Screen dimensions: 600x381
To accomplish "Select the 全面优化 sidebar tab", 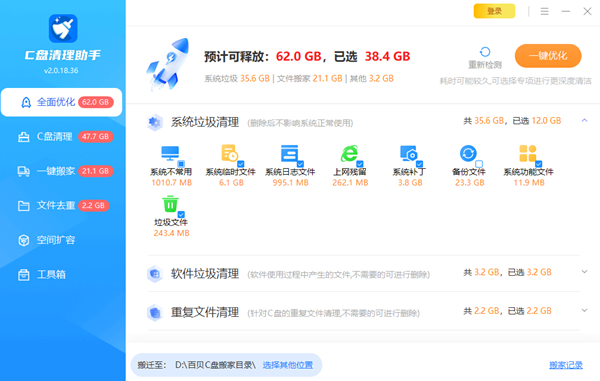I will click(62, 102).
